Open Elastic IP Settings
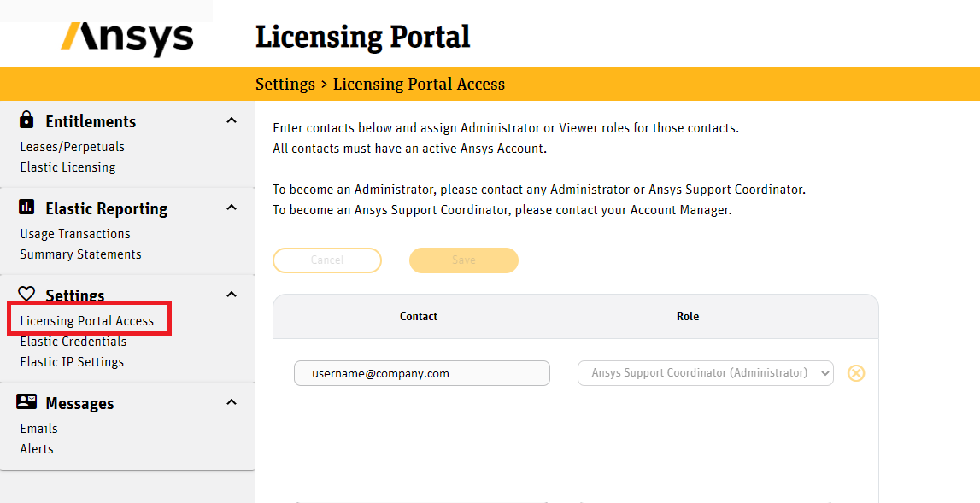Image resolution: width=980 pixels, height=503 pixels. (72, 362)
